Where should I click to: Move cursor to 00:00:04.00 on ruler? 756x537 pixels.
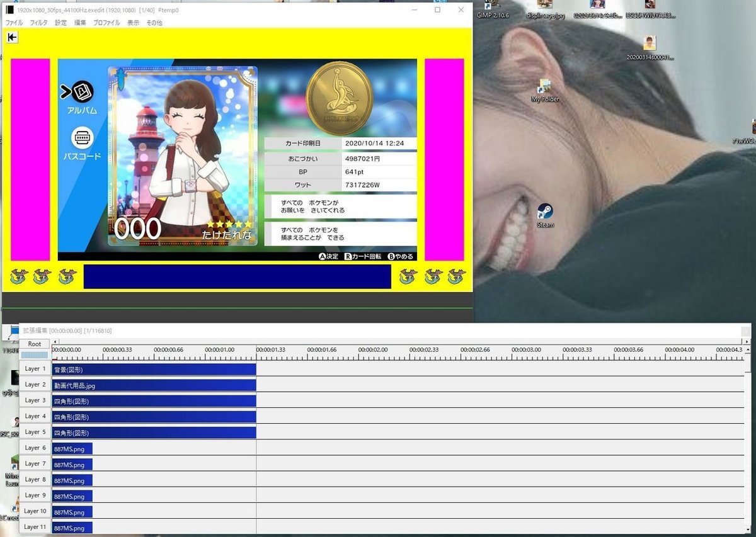tap(680, 350)
